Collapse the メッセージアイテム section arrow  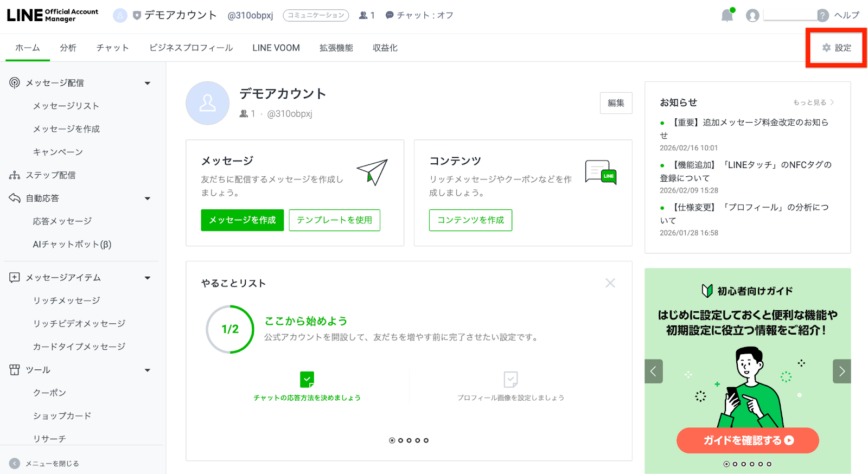click(148, 278)
